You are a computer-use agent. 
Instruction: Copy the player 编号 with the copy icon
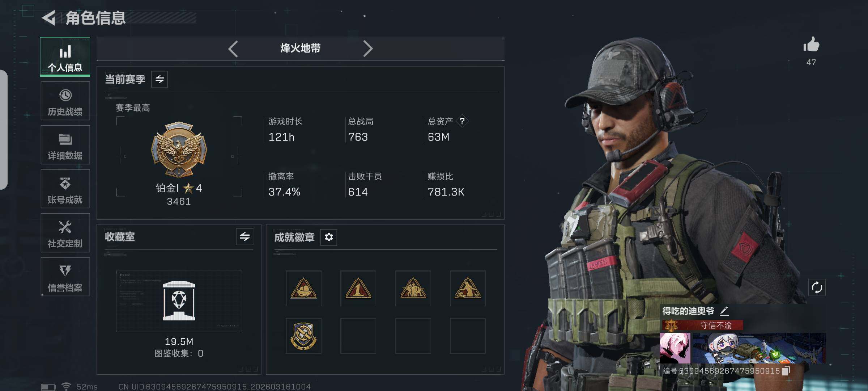pyautogui.click(x=786, y=371)
